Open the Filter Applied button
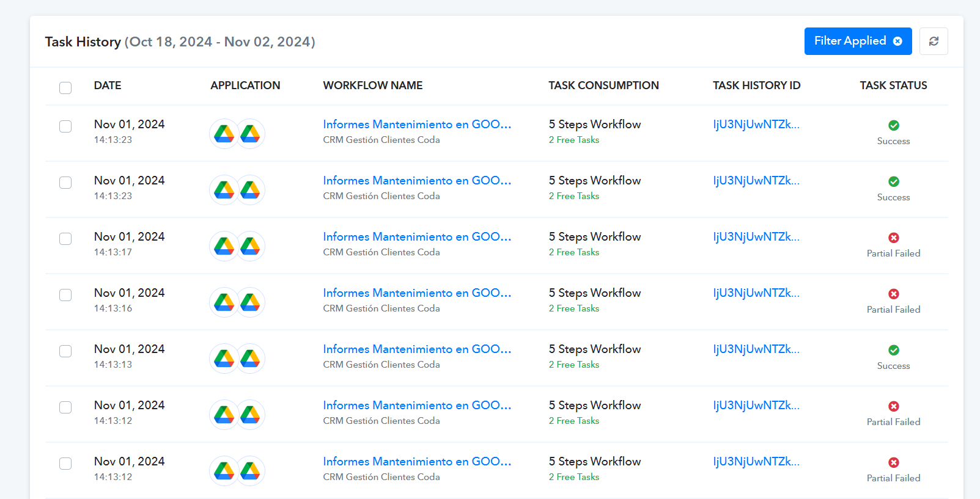 [849, 42]
